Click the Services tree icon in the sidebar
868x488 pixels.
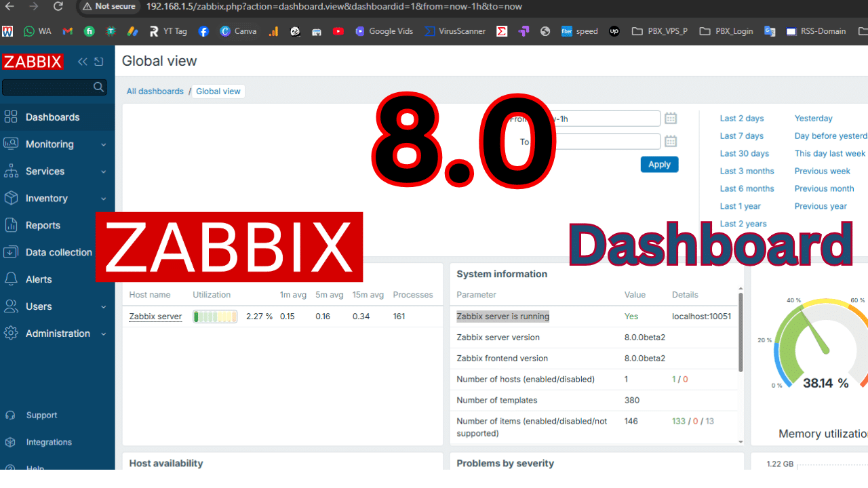11,171
